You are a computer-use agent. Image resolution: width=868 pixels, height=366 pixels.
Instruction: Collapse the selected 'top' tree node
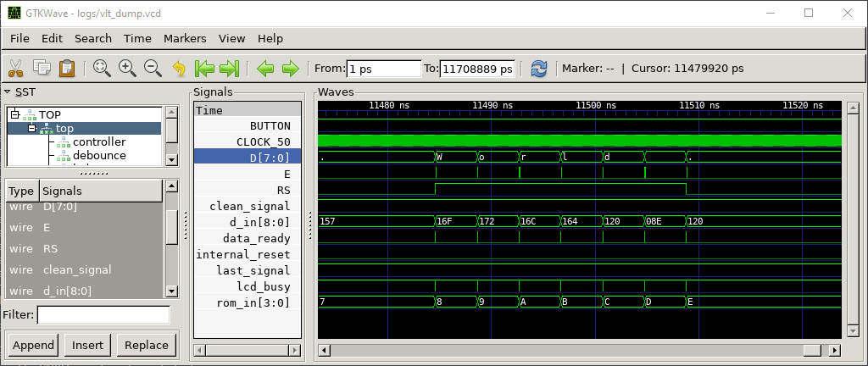point(32,129)
